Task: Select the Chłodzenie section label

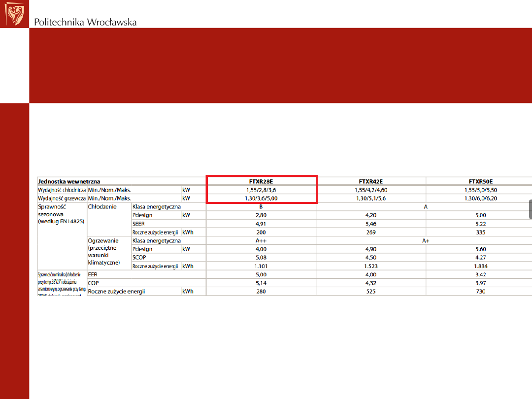Action: coord(102,207)
